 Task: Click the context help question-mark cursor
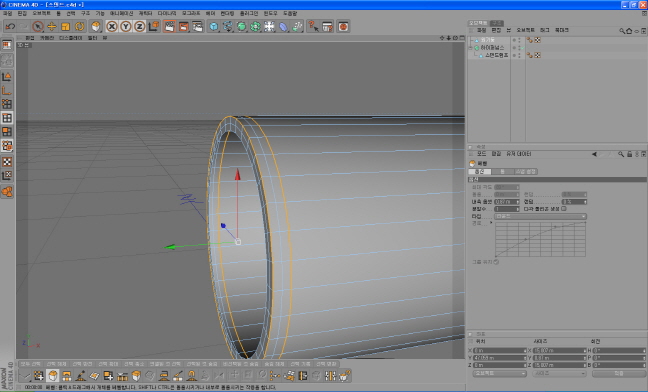tap(313, 26)
